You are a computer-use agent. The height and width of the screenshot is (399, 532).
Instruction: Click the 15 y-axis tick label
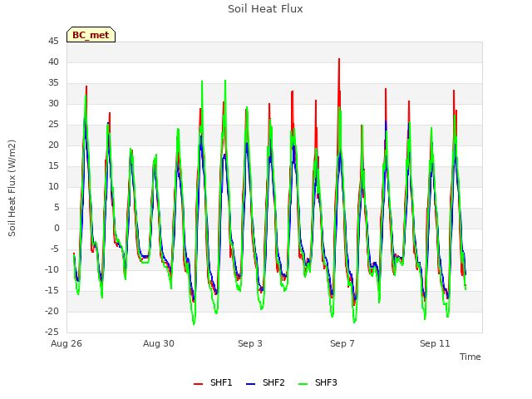click(53, 166)
